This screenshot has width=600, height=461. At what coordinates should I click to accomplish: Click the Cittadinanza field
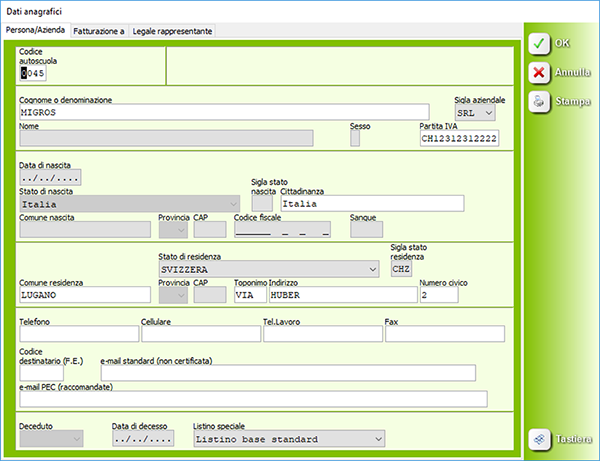(371, 203)
